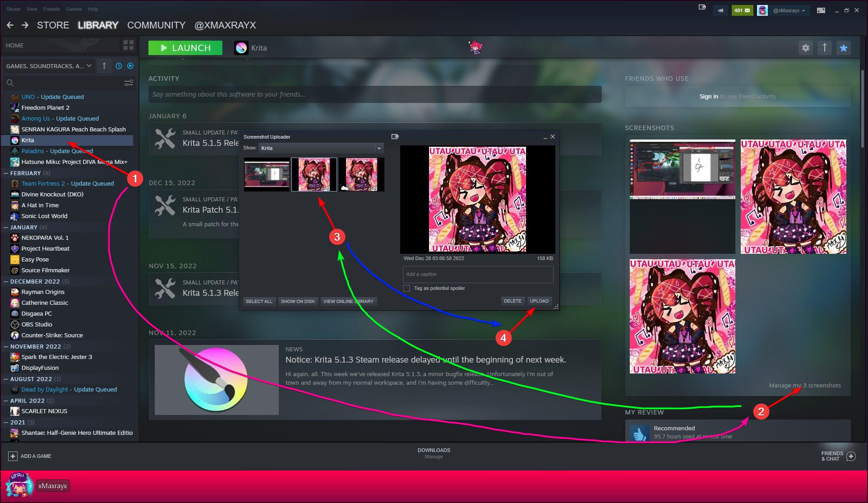
Task: Click add friends plus icon in chat
Action: pos(851,456)
